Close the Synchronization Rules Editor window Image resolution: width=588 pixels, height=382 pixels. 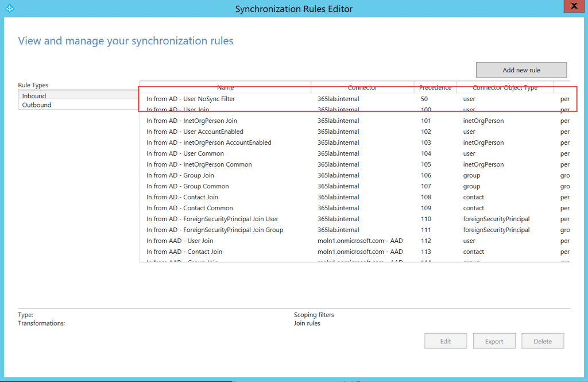(x=574, y=6)
